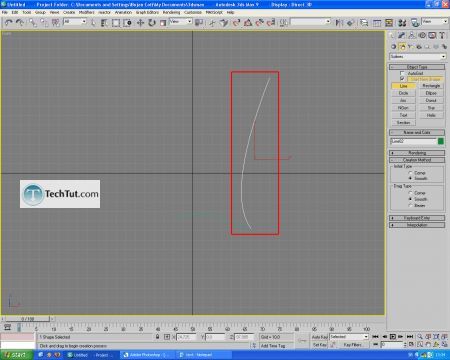Switch to the Motion command panel tab

click(422, 35)
